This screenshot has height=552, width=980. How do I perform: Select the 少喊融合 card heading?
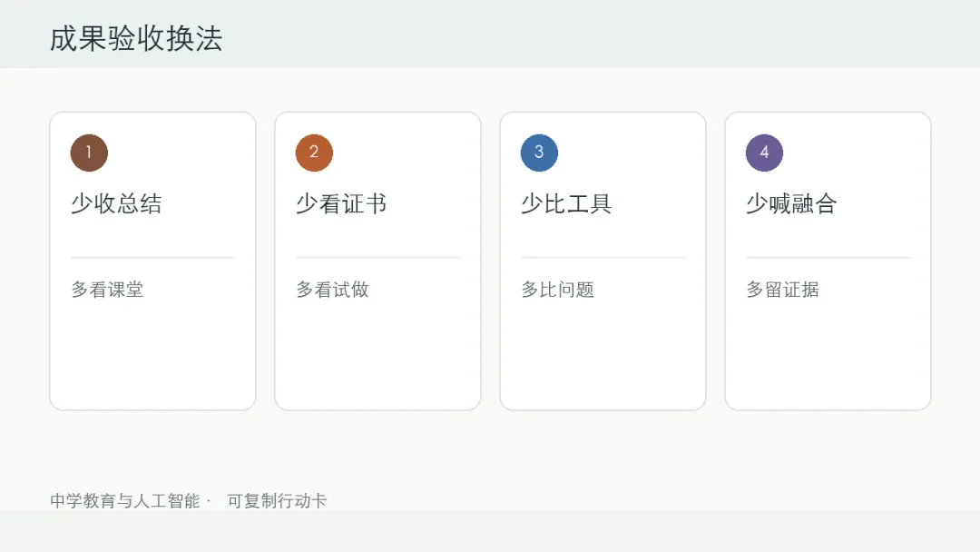(x=791, y=203)
